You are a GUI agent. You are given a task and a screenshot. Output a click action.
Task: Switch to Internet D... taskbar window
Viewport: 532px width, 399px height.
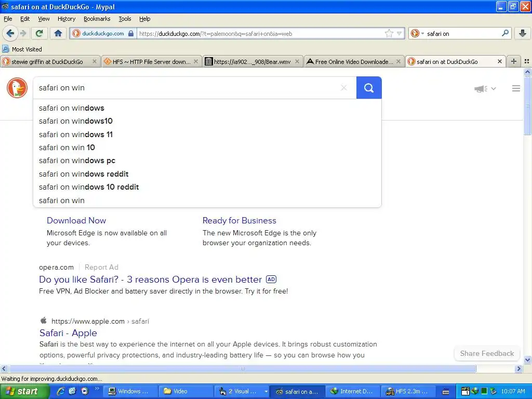353,392
